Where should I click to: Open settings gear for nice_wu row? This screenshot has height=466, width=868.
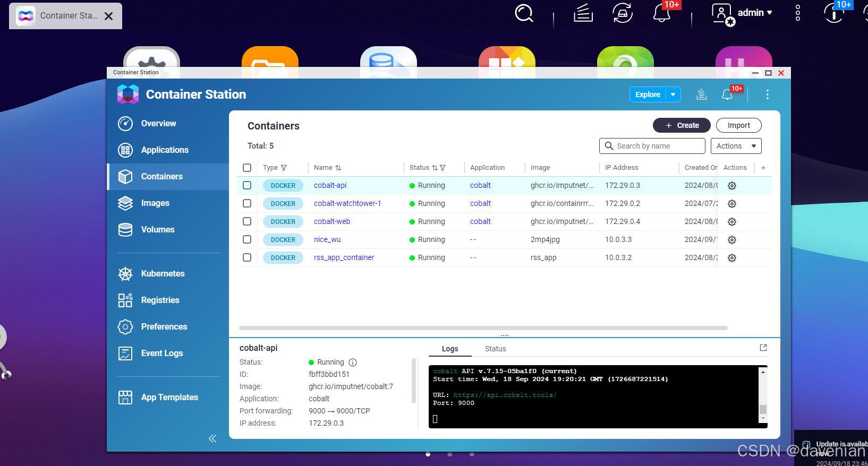pos(732,240)
